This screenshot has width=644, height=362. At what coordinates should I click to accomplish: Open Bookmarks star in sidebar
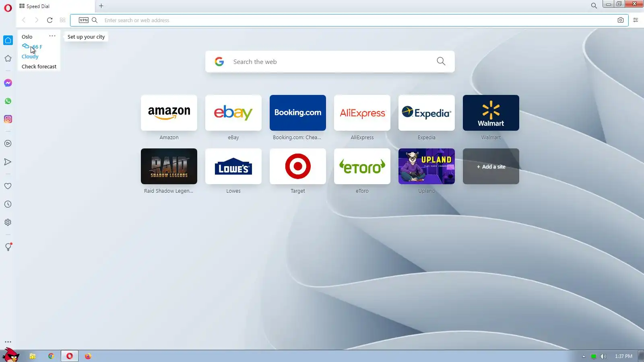coord(8,58)
